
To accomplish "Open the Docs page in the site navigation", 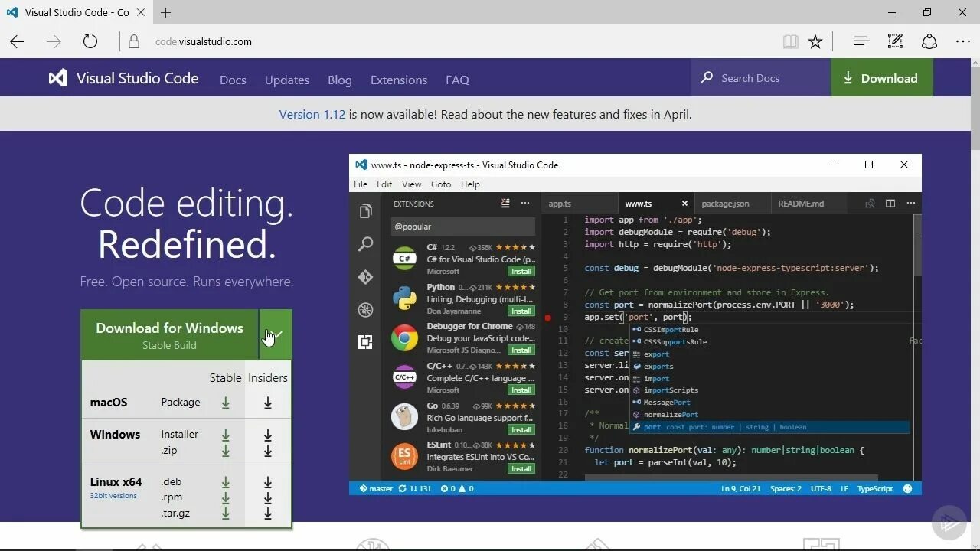I will click(233, 80).
